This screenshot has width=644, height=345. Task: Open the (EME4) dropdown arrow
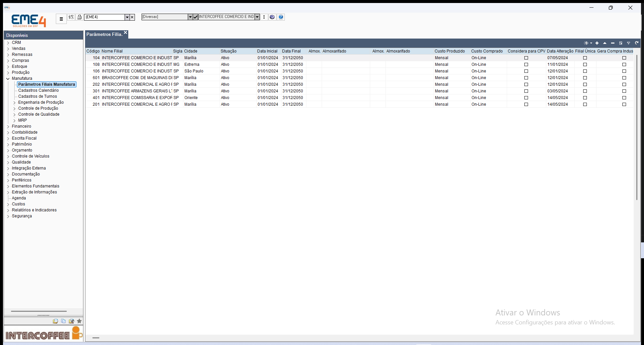point(127,17)
